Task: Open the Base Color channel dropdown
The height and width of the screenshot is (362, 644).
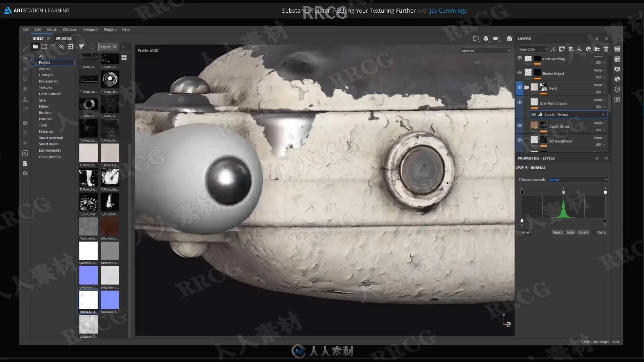Action: pyautogui.click(x=533, y=49)
